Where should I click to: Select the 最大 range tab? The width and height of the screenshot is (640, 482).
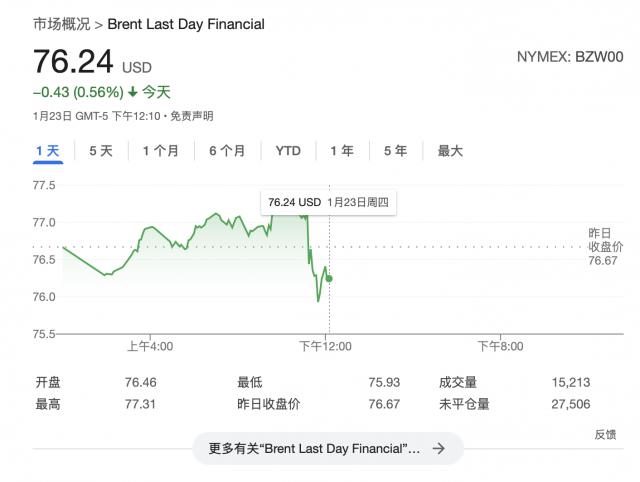(450, 151)
